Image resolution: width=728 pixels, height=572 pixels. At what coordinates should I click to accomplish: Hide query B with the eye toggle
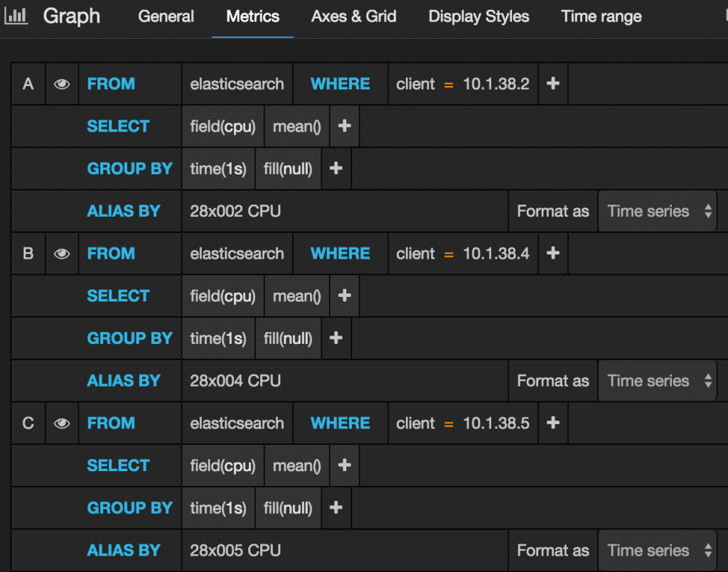[x=62, y=253]
